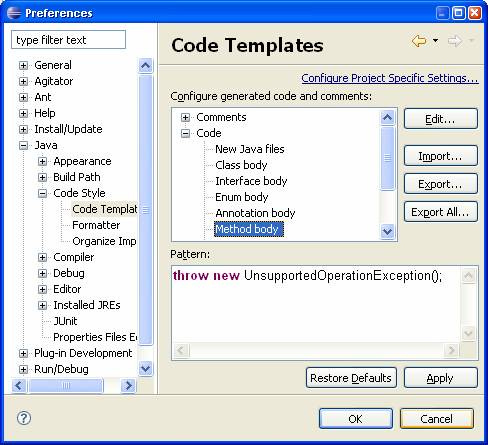
Task: Collapse the Code template group
Action: [x=185, y=133]
